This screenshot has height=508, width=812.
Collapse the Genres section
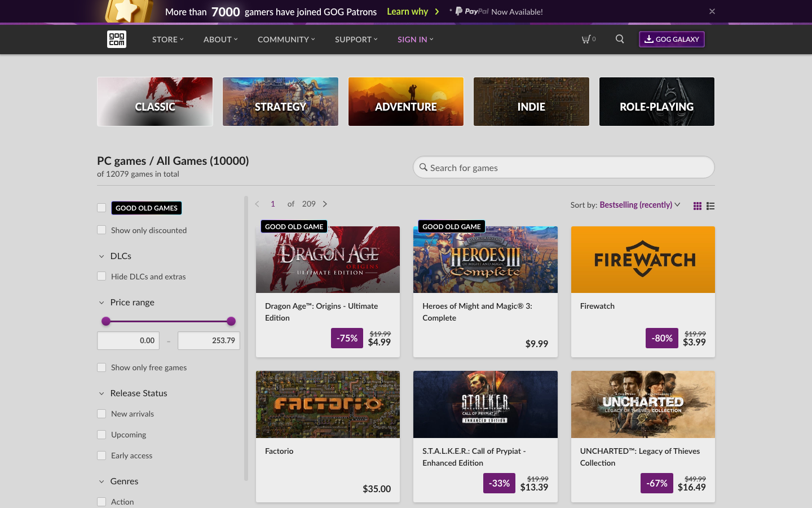click(118, 481)
